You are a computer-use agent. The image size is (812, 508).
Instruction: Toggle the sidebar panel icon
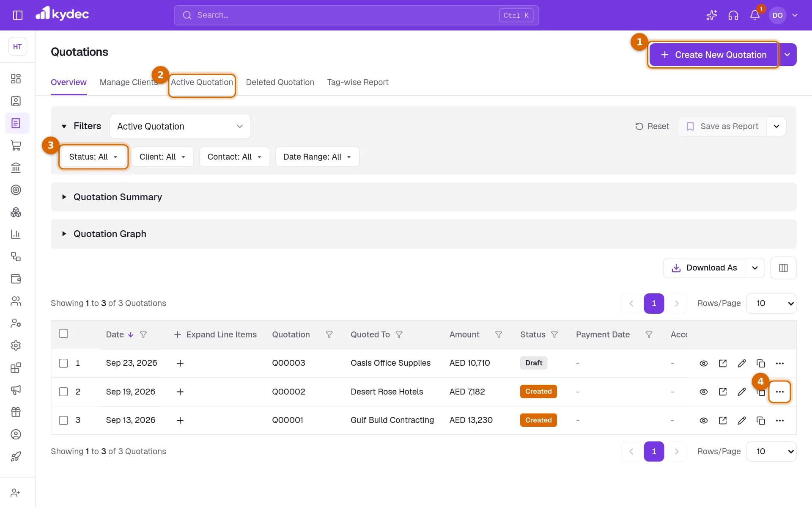pos(18,15)
